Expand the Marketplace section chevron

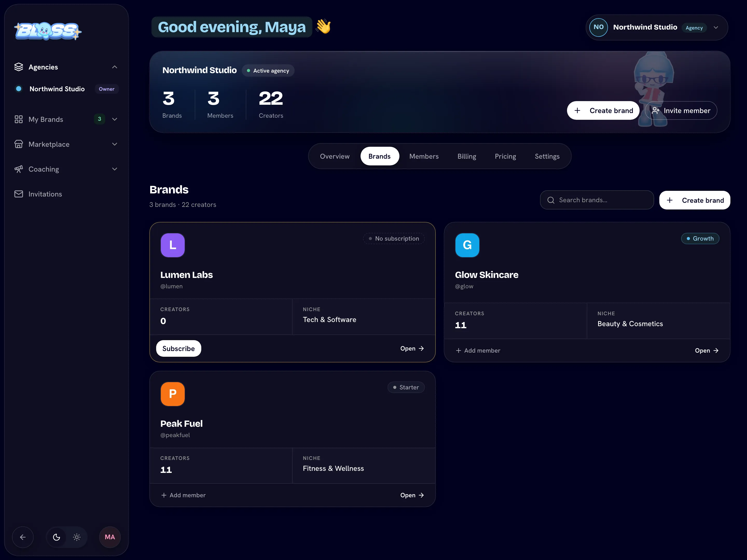click(x=114, y=144)
